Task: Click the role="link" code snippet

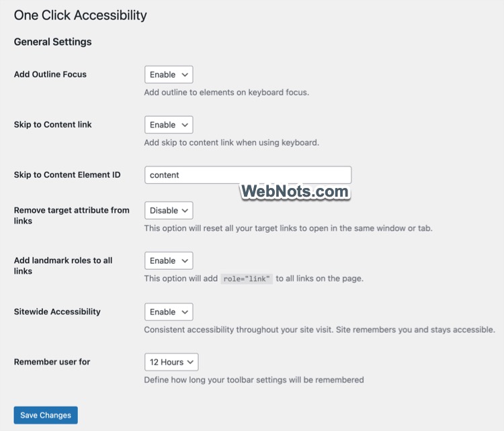Action: tap(247, 279)
